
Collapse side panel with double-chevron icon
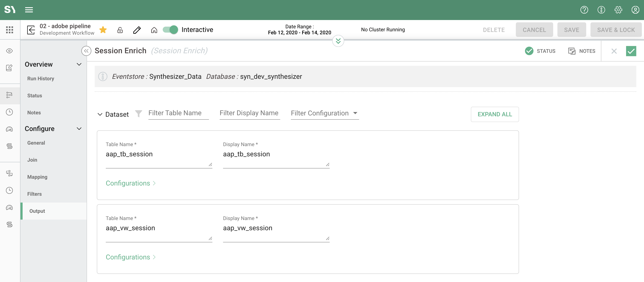click(x=86, y=51)
